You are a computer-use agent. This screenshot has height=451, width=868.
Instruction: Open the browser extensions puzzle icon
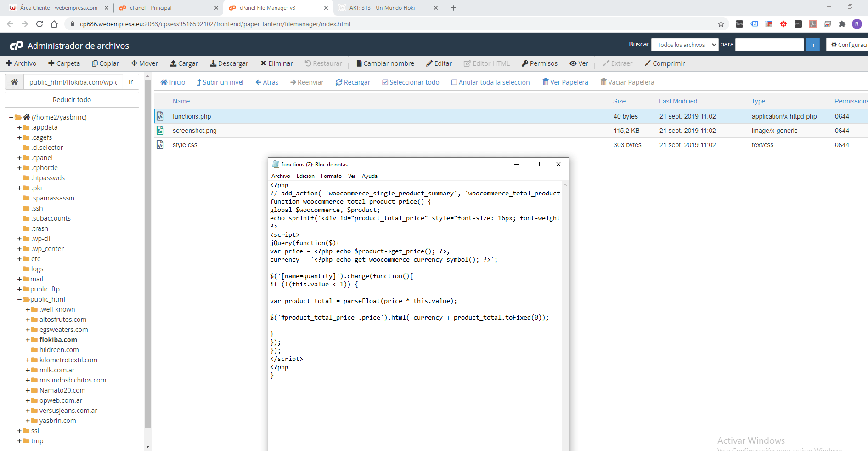pos(842,24)
